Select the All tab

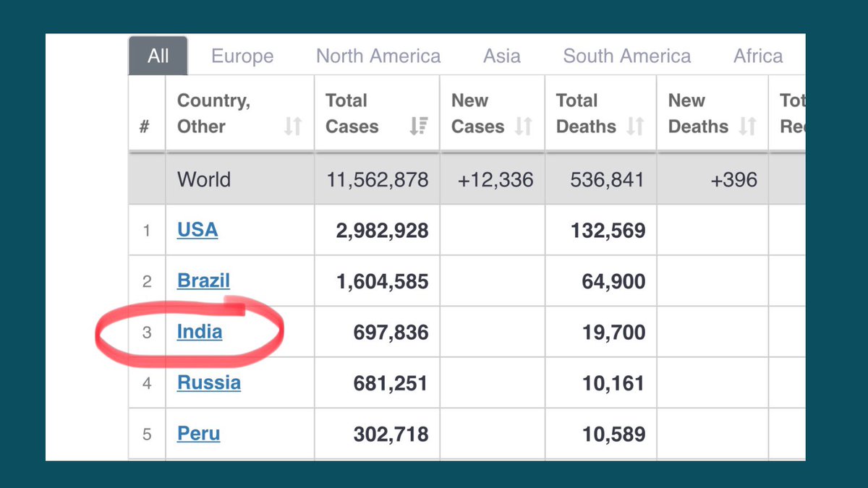[x=158, y=56]
